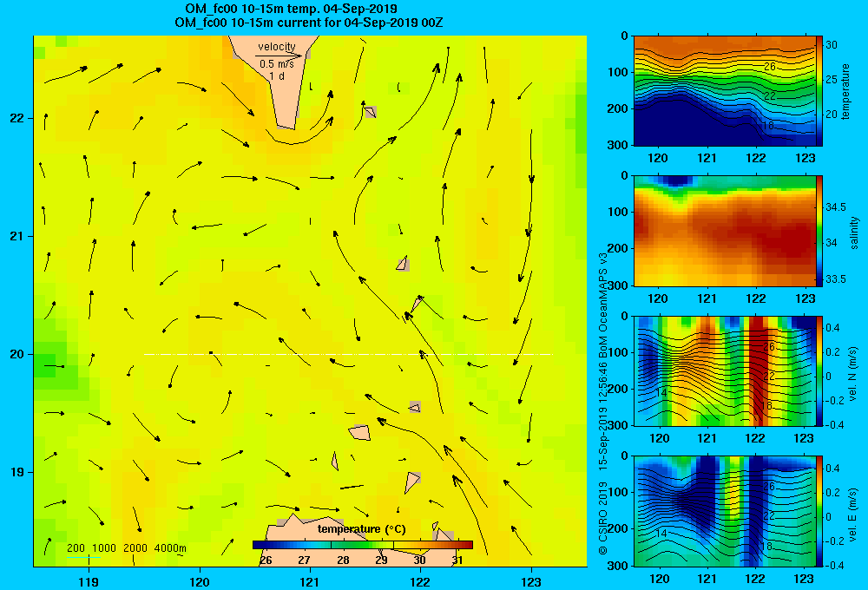Click latitude label 22 on the main map axis
868x590 pixels.
(x=16, y=118)
